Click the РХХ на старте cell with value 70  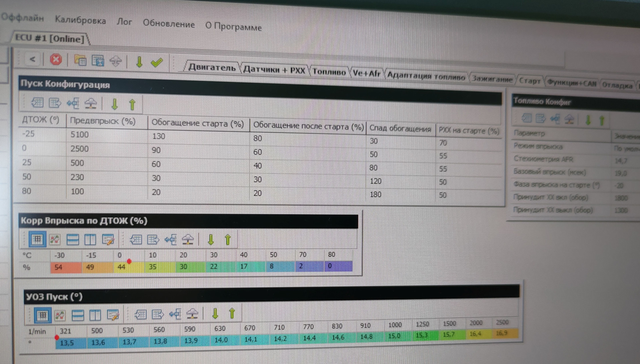pyautogui.click(x=468, y=143)
